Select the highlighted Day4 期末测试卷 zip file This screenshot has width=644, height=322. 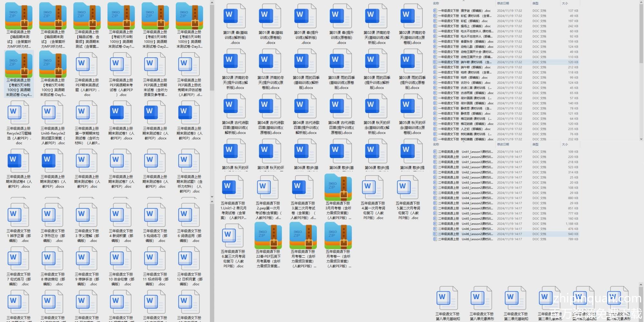point(19,64)
